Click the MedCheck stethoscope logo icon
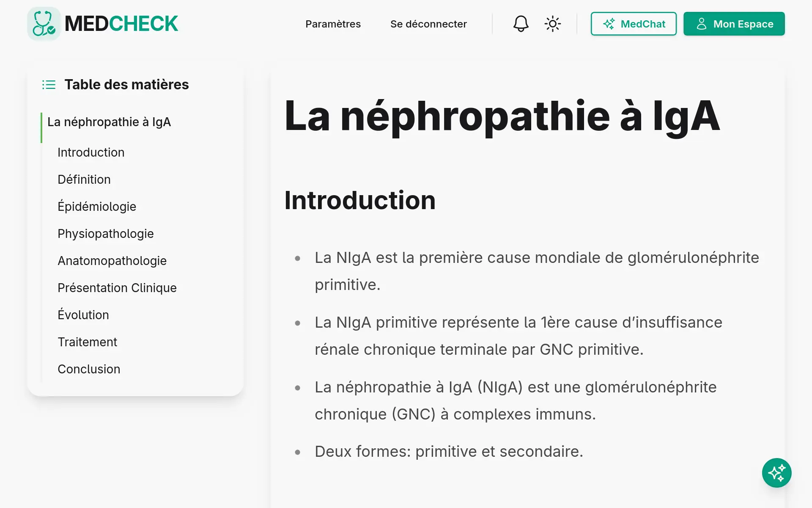Viewport: 812px width, 508px height. pos(44,24)
